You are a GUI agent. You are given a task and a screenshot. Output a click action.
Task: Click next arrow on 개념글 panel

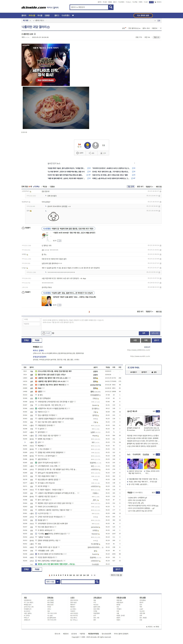[159, 493]
